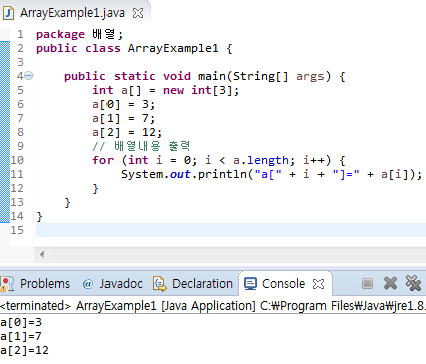Remove the launch with single X icon
Screen dimensions: 426x364
pos(390,283)
